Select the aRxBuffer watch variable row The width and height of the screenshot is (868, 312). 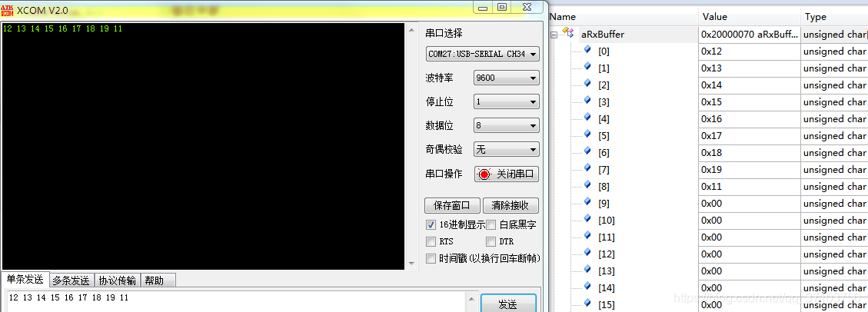pyautogui.click(x=708, y=35)
